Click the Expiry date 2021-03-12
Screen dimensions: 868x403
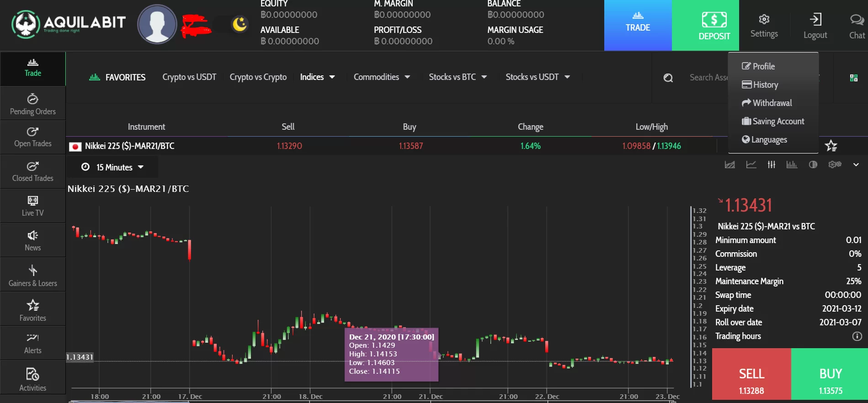point(841,308)
